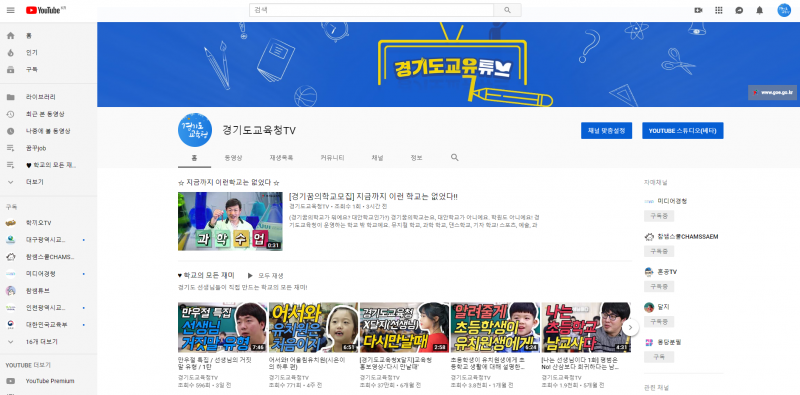This screenshot has height=395, width=800.
Task: Open the messages speech bubble icon
Action: tap(739, 10)
